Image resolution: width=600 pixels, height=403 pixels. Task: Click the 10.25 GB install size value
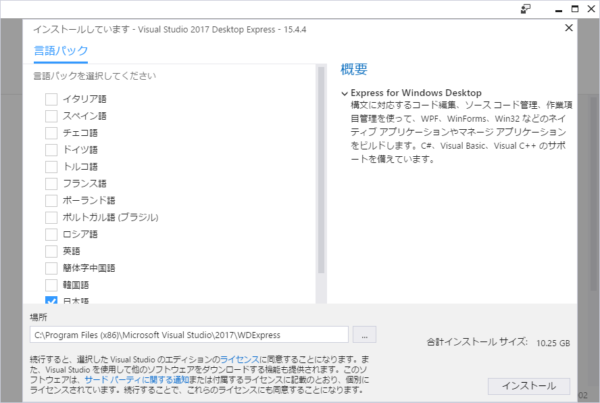[553, 343]
